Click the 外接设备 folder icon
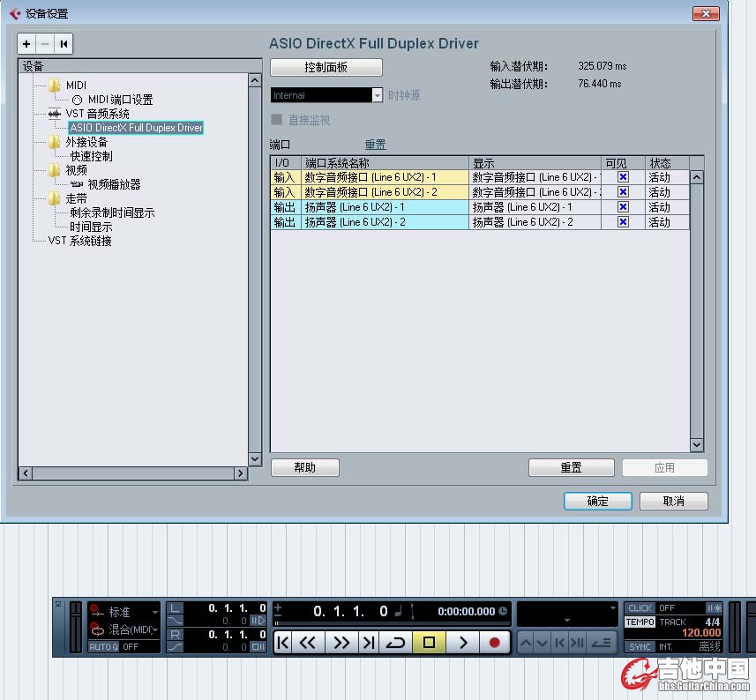This screenshot has width=756, height=700. 54,142
